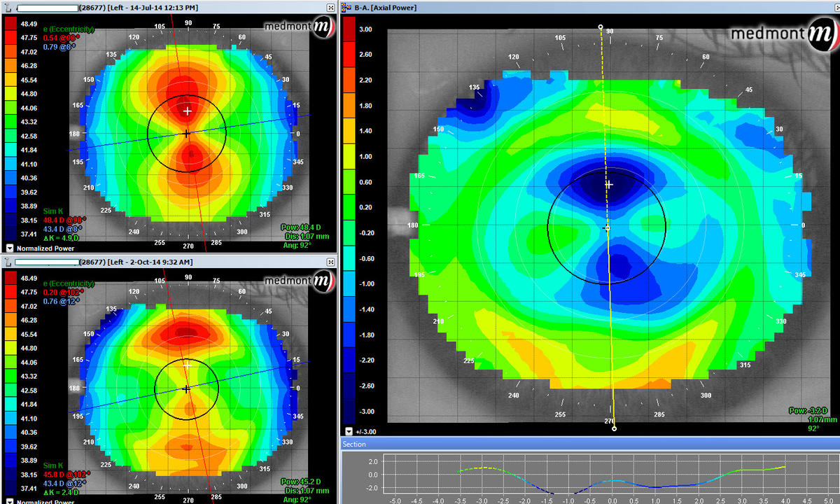Click "e (Eccentricity)" label in the 14-Jul-14 pane
This screenshot has width=840, height=504.
click(69, 28)
